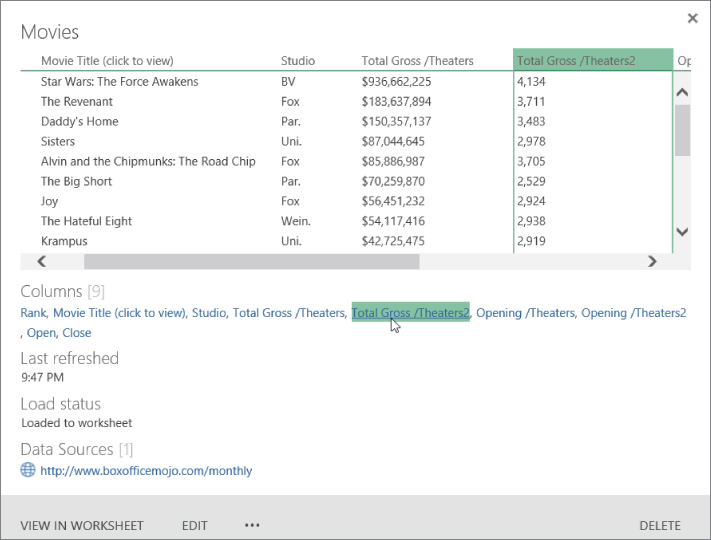Click the Studio table header
The height and width of the screenshot is (540, 711).
click(x=297, y=61)
